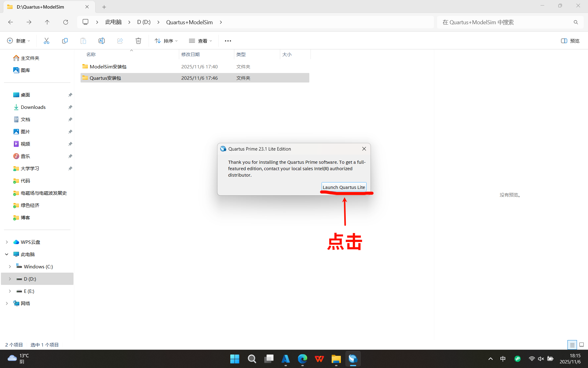Expand the E (E:) drive node
Screen dimensions: 588x368
(10, 291)
